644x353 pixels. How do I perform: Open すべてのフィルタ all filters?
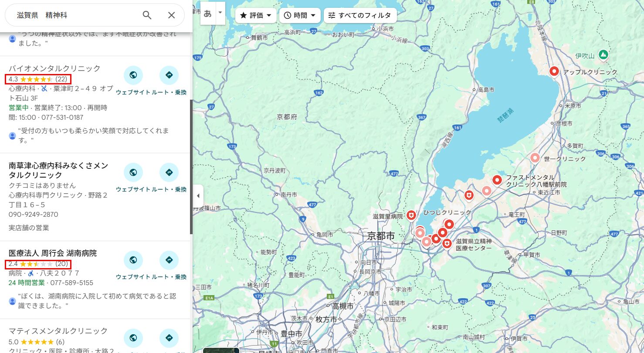[x=360, y=15]
